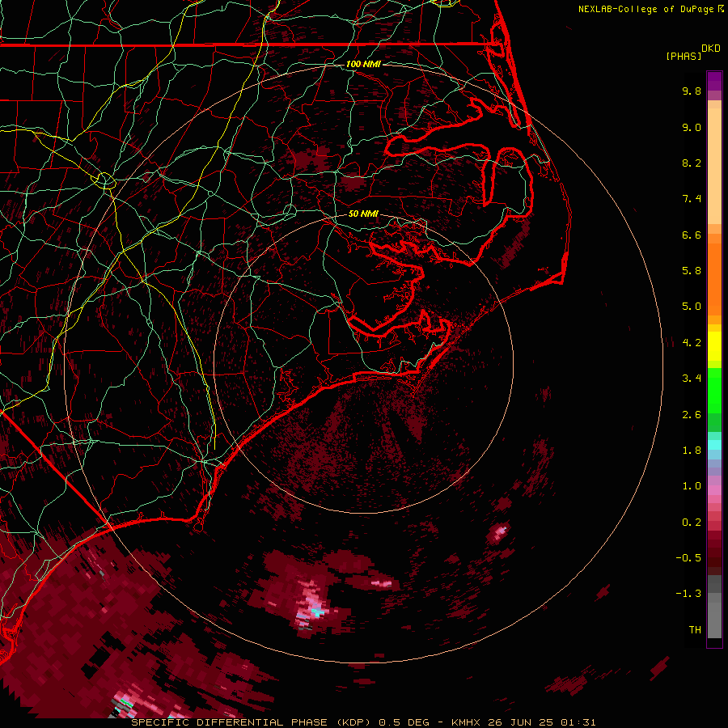Image resolution: width=728 pixels, height=728 pixels.
Task: Click the 100 NMI range ring label
Action: (x=363, y=64)
